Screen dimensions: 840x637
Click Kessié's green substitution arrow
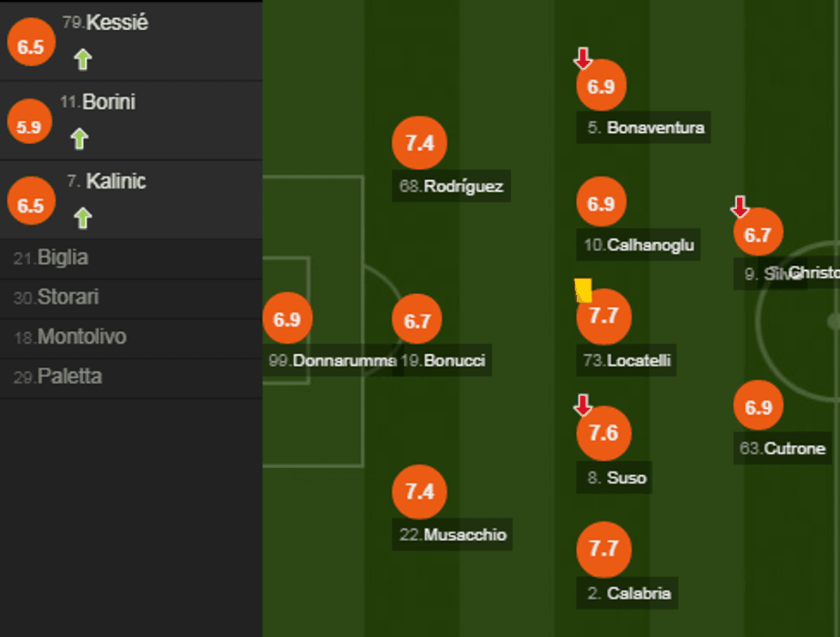point(82,59)
